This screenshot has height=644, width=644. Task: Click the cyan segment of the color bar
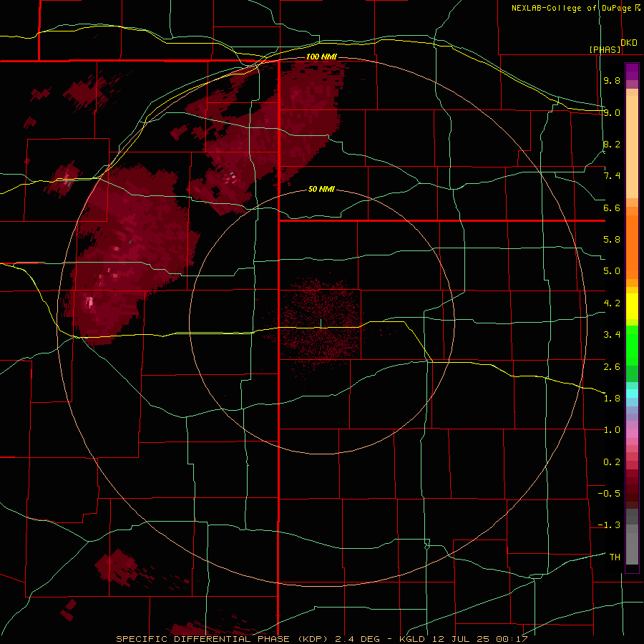click(632, 393)
